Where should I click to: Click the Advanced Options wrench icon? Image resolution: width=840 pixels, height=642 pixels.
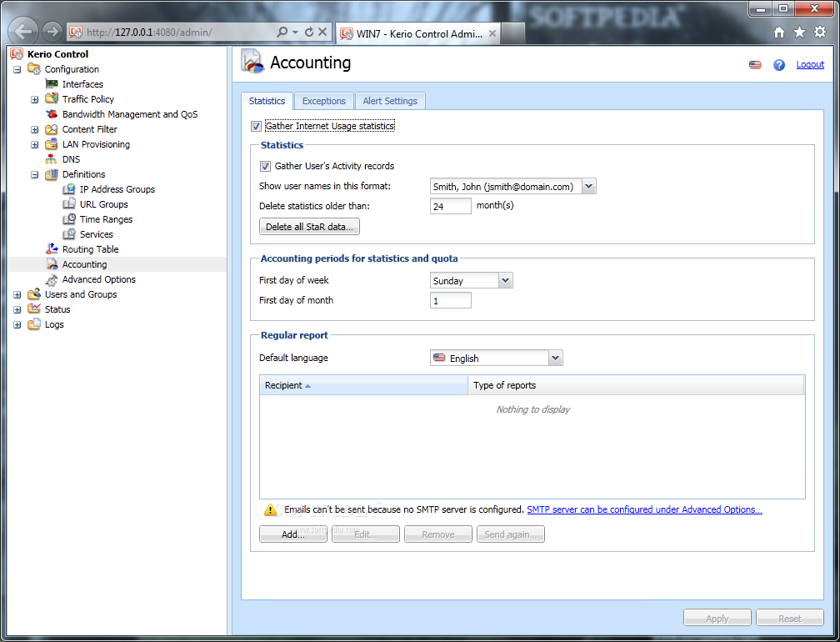click(52, 279)
